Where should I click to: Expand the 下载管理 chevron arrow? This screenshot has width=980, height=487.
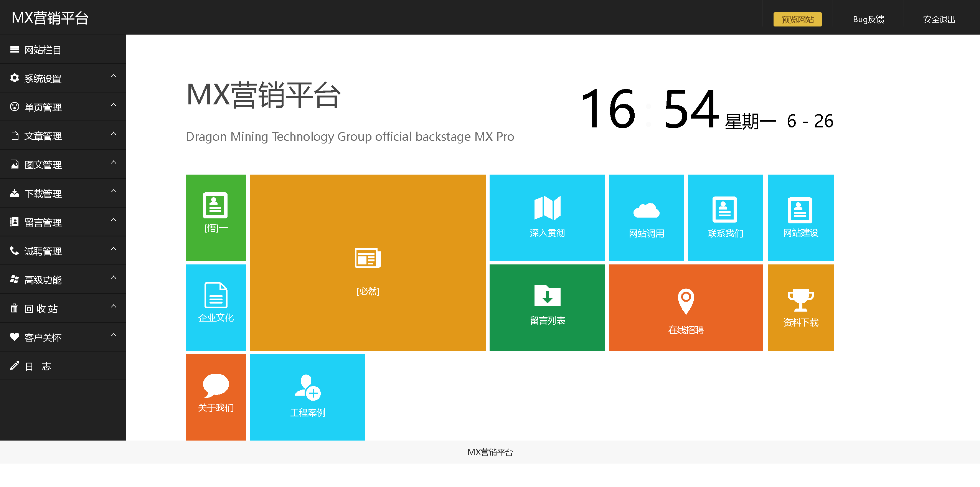click(114, 191)
